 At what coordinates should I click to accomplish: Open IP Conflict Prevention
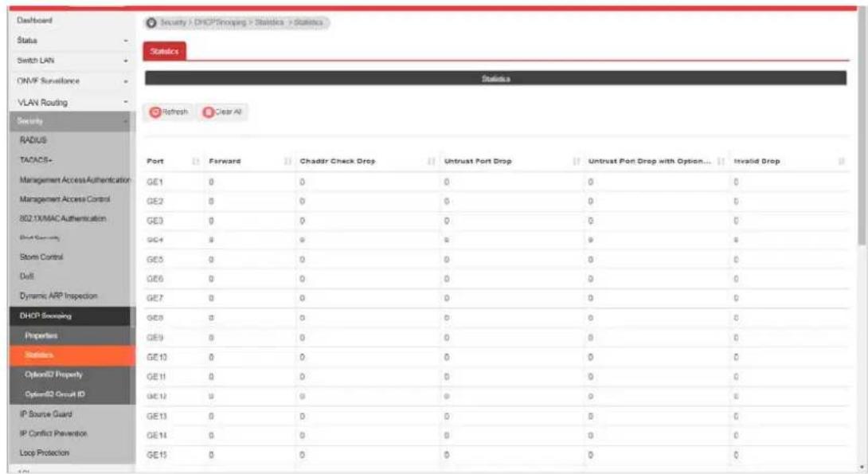pyautogui.click(x=53, y=433)
